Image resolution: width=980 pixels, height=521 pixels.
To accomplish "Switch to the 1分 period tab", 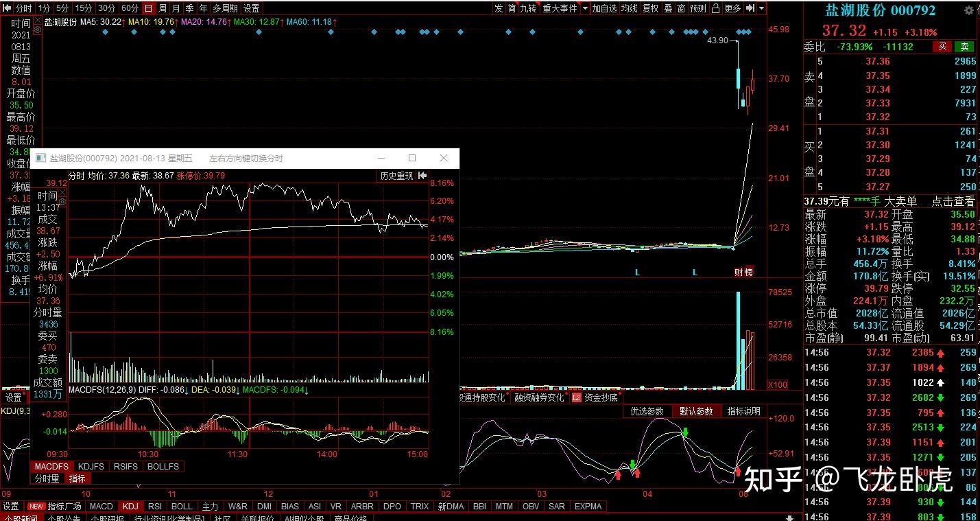I will [44, 8].
